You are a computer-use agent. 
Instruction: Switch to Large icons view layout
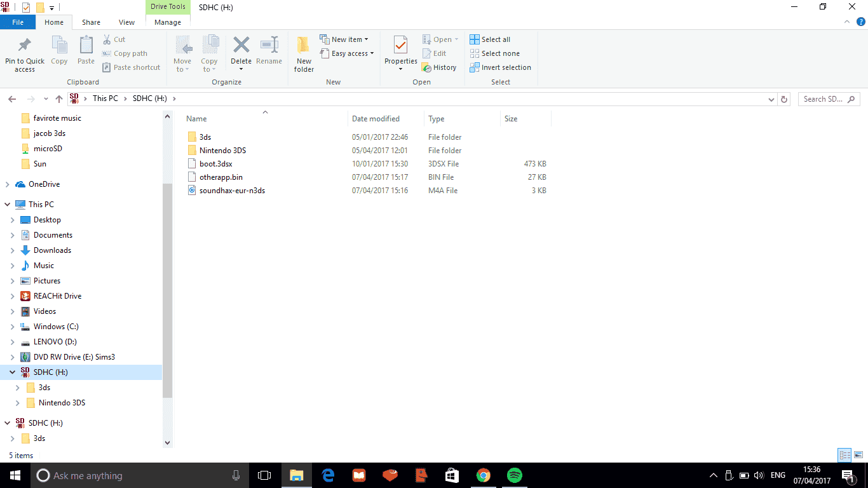(858, 455)
